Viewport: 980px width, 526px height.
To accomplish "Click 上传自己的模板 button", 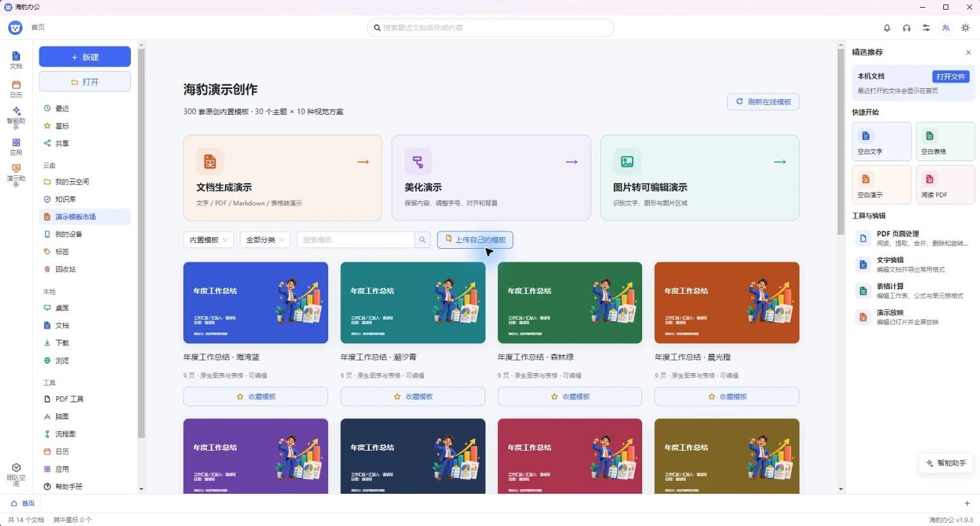I will (475, 240).
